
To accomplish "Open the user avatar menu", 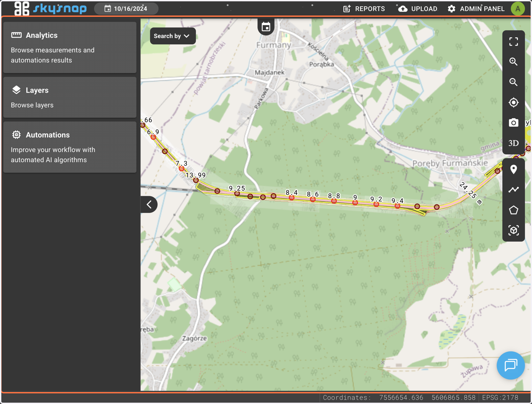I will coord(518,8).
